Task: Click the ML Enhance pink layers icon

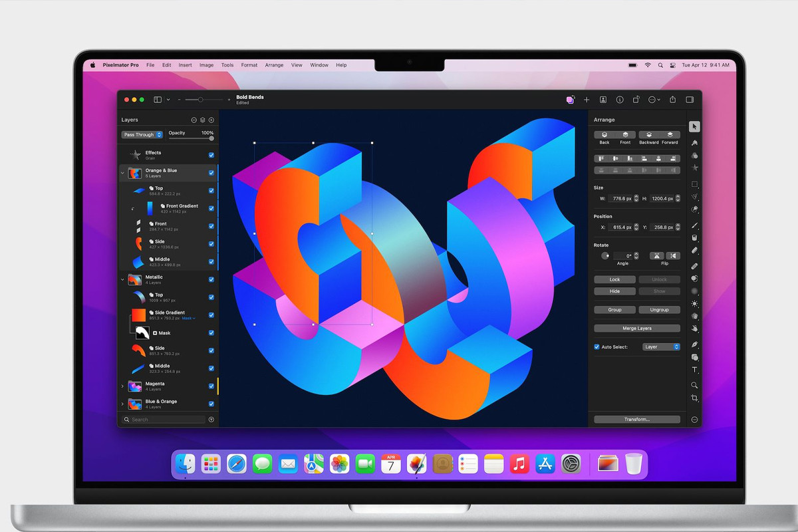Action: [570, 100]
